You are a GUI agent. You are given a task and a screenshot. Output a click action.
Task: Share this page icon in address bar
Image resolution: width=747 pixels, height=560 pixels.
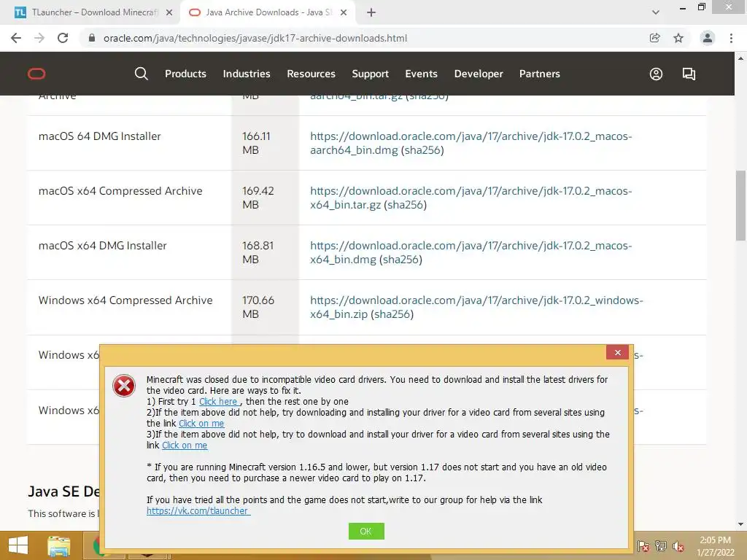(x=655, y=38)
